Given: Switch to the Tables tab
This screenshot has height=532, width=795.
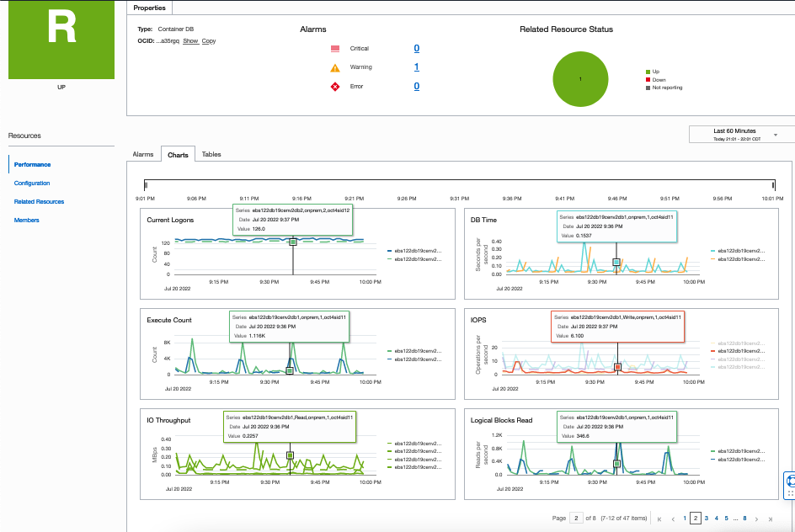Looking at the screenshot, I should [x=211, y=153].
